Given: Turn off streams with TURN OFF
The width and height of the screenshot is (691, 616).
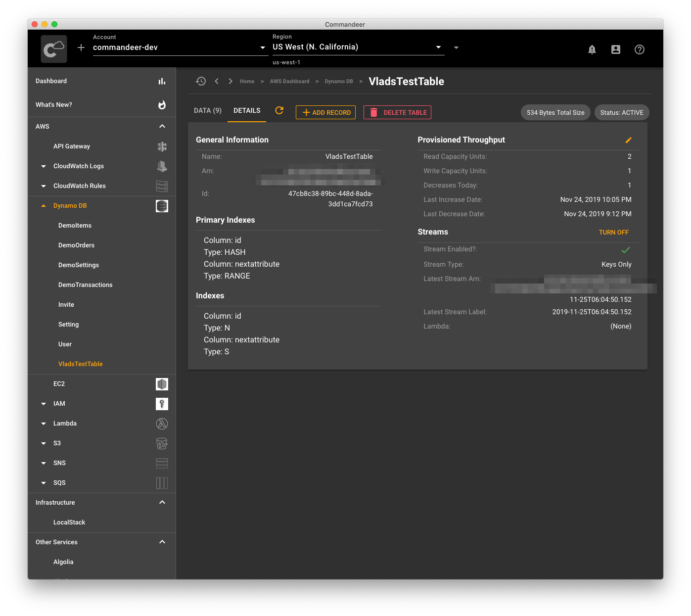Looking at the screenshot, I should click(614, 232).
